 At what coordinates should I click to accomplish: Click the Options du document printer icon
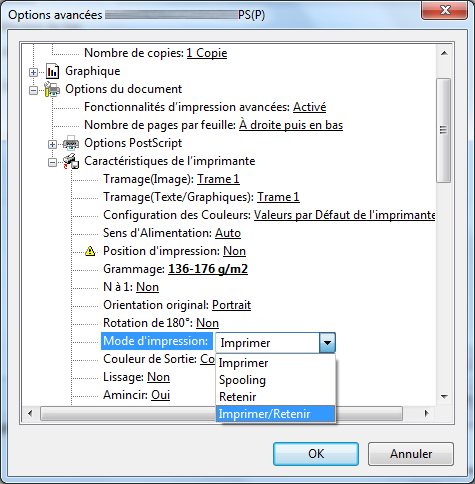click(52, 89)
